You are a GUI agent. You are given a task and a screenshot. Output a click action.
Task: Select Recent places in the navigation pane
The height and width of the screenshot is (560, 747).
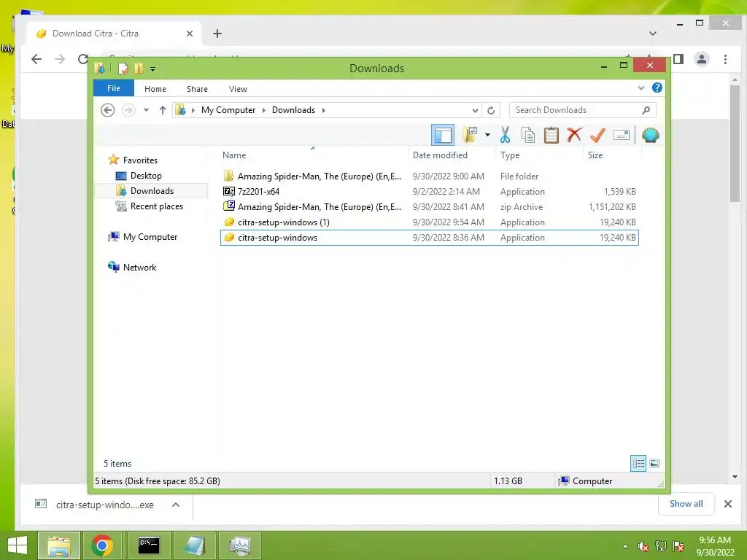(156, 206)
